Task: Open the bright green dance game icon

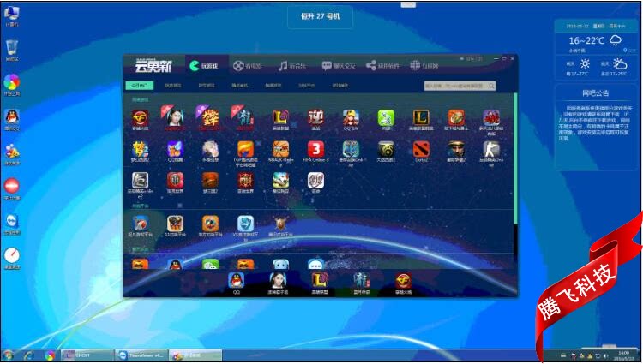Action: [386, 120]
